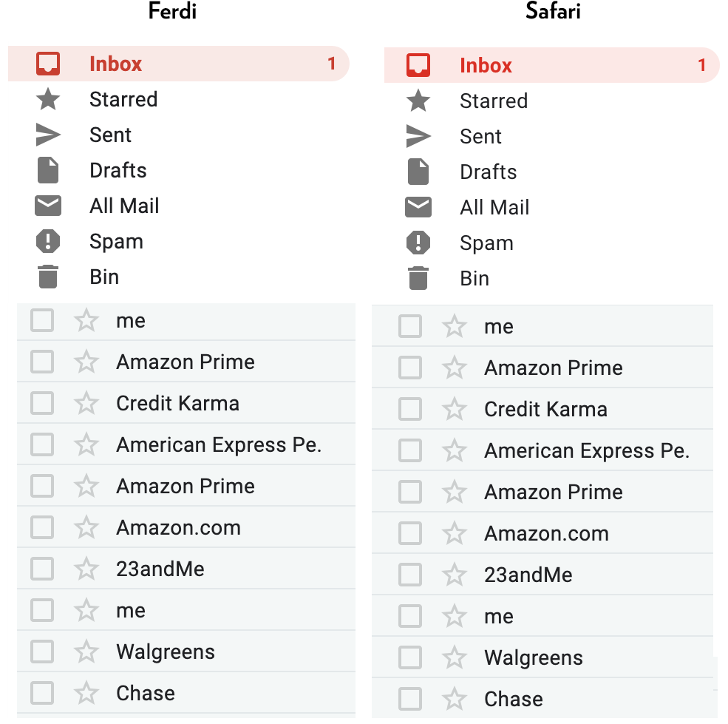
Task: Select the Starred folder icon in Ferdi
Action: (x=48, y=99)
